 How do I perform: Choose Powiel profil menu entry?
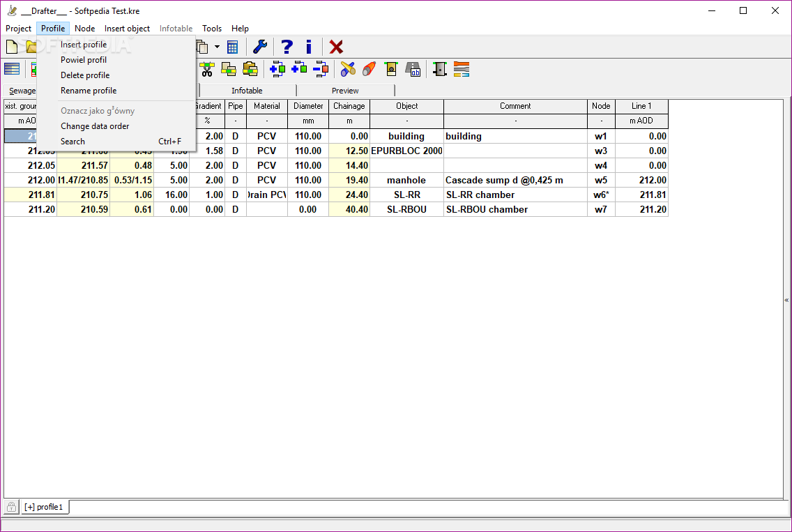[x=116, y=60]
